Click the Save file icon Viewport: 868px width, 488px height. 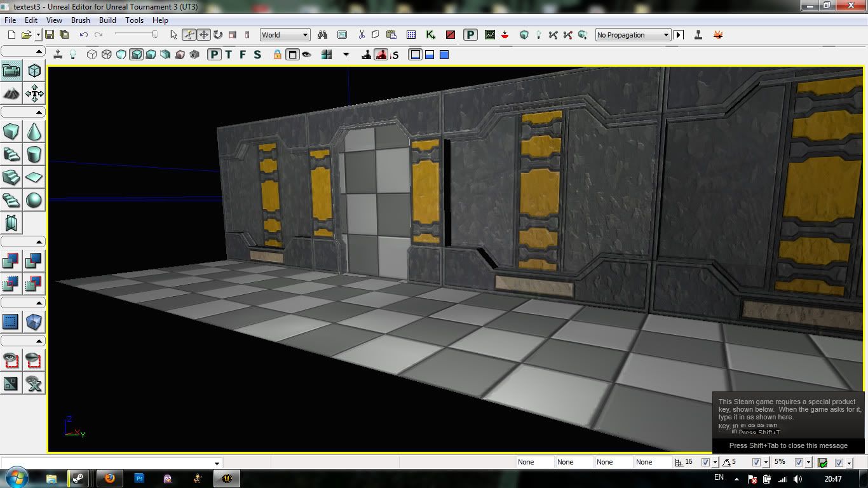pos(50,35)
